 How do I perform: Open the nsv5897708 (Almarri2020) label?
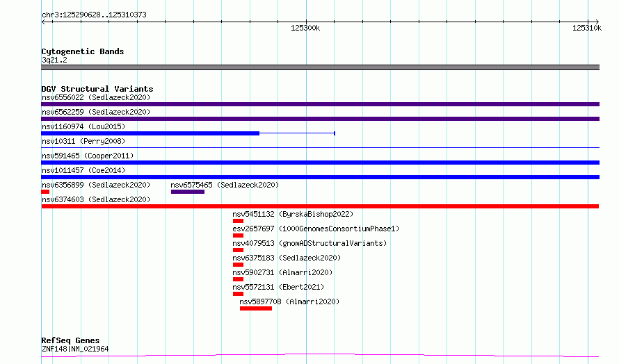[x=289, y=301]
